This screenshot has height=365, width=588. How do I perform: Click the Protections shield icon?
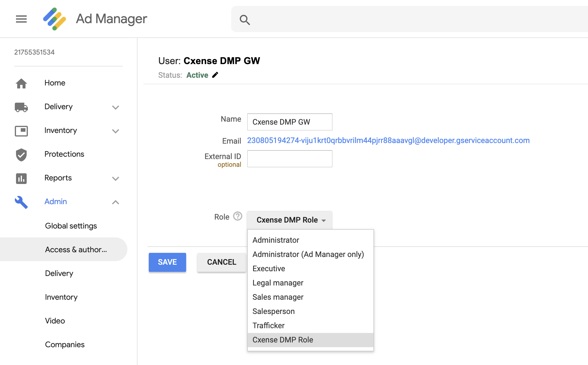[x=21, y=155]
